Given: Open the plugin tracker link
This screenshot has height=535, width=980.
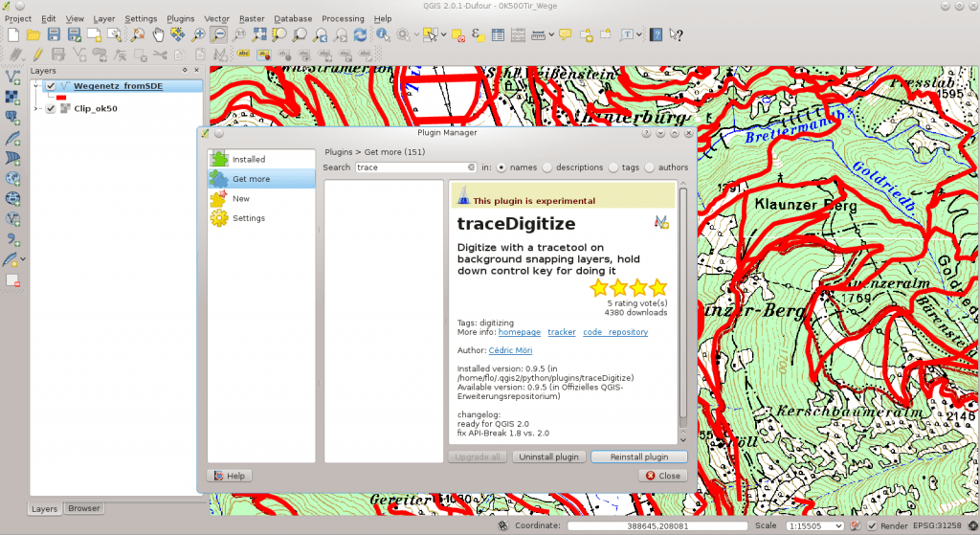Looking at the screenshot, I should click(x=561, y=332).
